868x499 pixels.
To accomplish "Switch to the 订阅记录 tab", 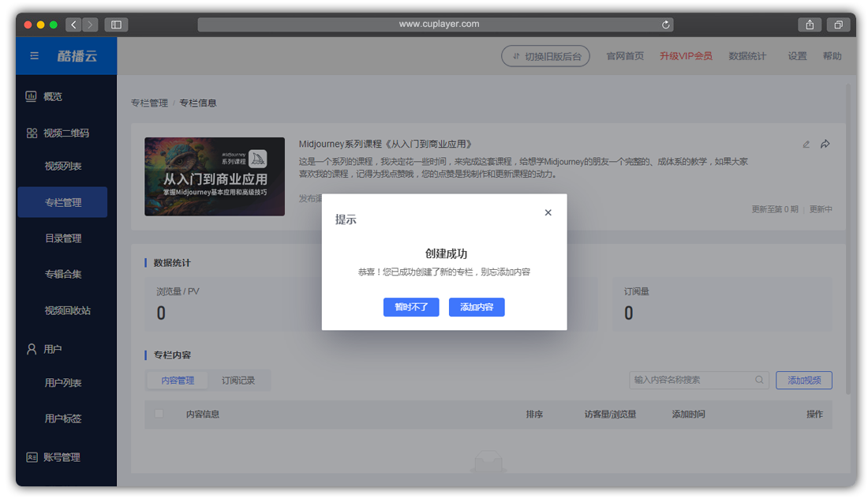I will point(239,380).
